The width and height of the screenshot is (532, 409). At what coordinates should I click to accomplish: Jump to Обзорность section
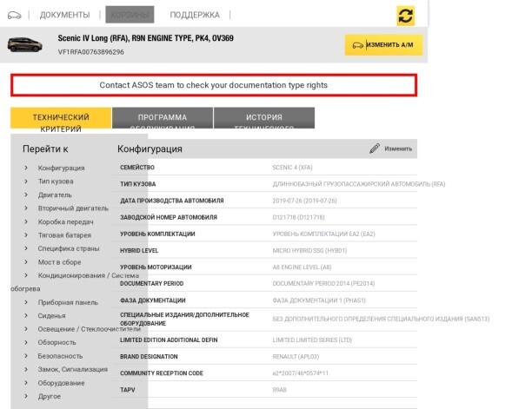(57, 343)
